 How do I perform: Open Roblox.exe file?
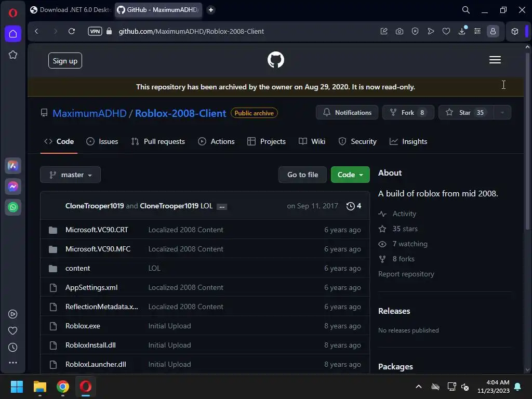(83, 326)
